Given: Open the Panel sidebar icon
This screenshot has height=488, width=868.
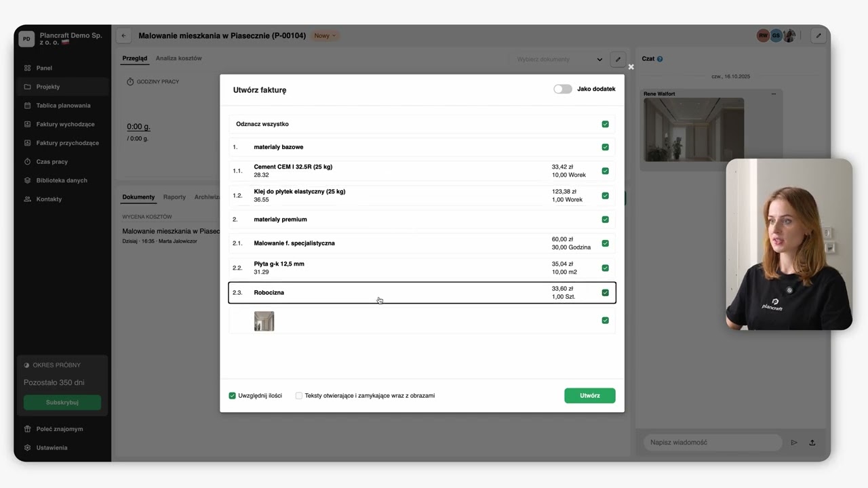Looking at the screenshot, I should (x=27, y=68).
